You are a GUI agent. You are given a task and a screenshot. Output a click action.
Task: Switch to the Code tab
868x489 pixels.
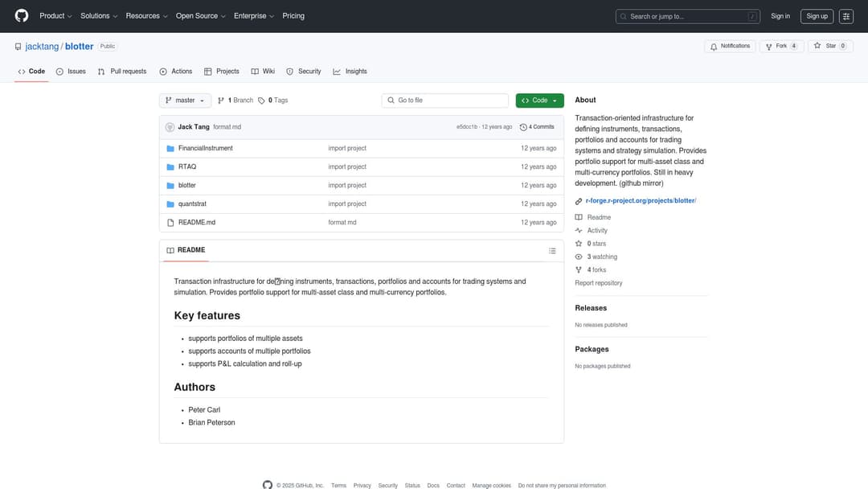click(31, 72)
